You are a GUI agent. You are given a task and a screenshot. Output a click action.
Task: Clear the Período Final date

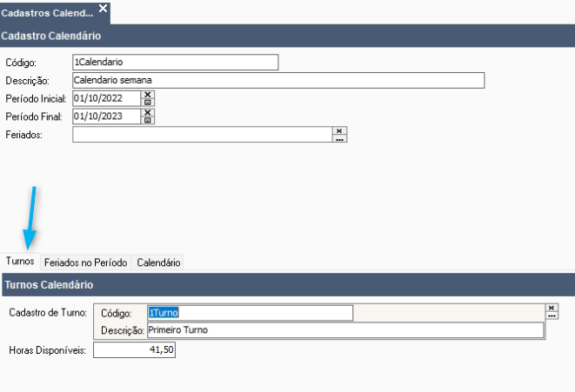pos(148,112)
